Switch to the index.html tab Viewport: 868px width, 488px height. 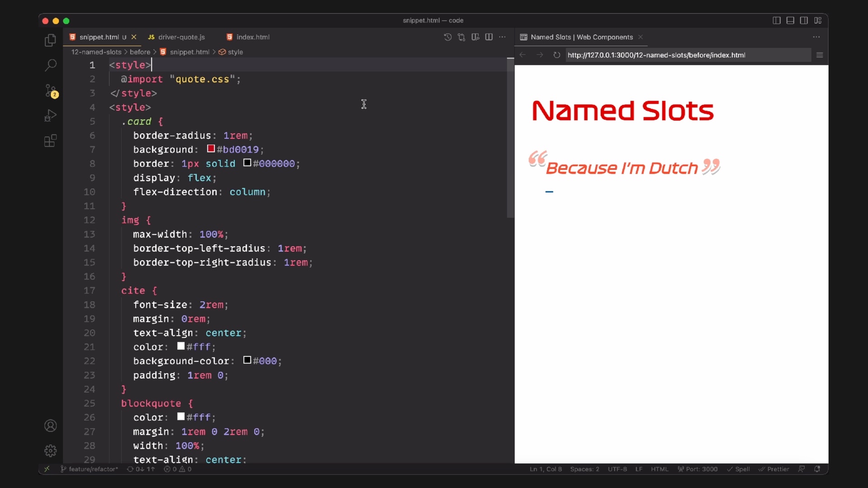(252, 37)
